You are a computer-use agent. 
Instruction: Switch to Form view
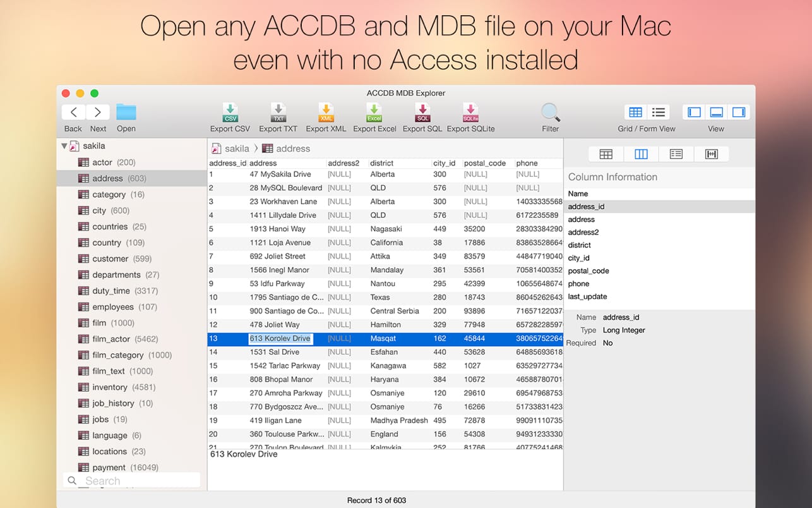[x=658, y=112]
